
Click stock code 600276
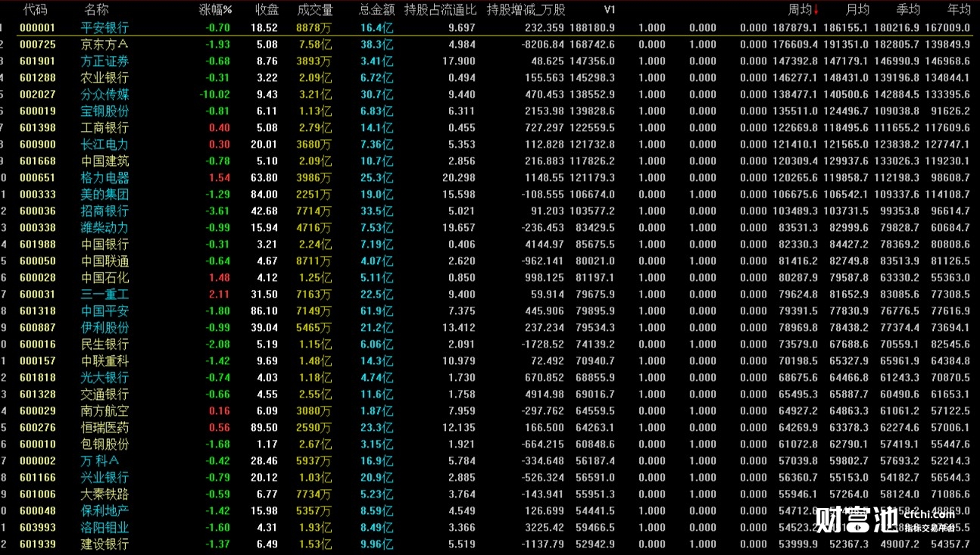(x=37, y=428)
